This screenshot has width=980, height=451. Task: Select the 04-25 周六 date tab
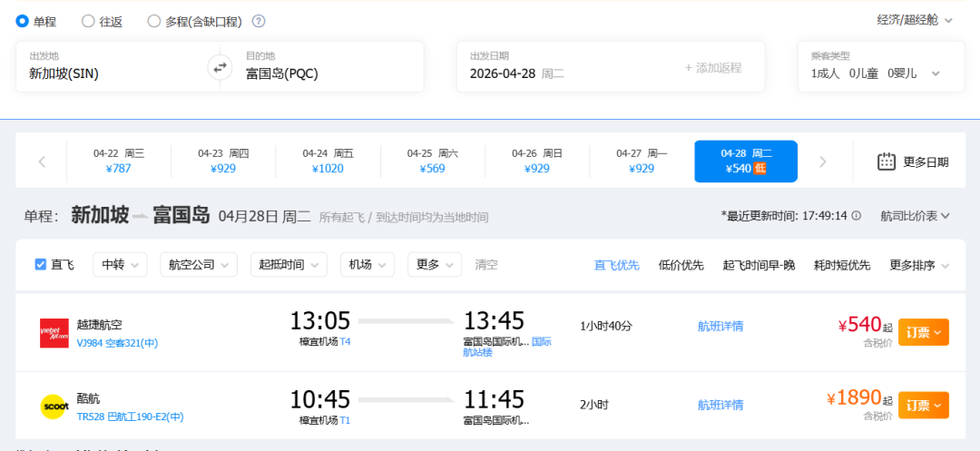pos(433,162)
